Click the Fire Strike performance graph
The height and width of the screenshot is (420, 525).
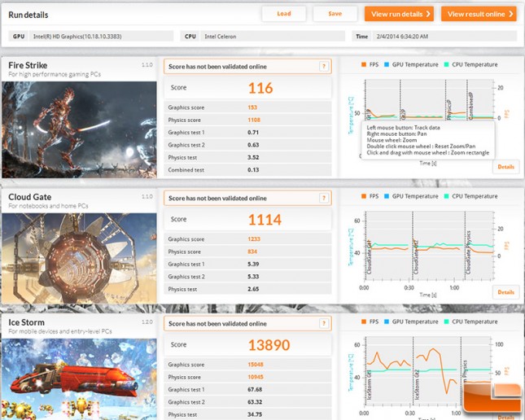[x=429, y=100]
